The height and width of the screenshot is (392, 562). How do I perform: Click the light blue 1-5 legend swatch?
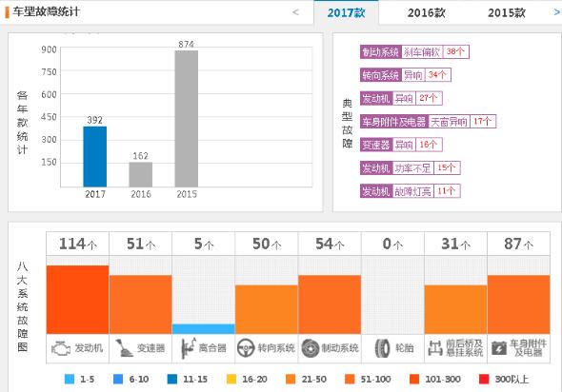70,379
